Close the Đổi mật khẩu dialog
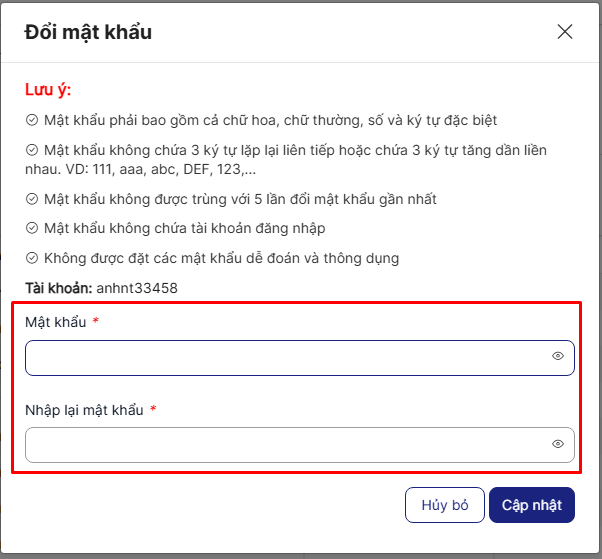 [565, 32]
